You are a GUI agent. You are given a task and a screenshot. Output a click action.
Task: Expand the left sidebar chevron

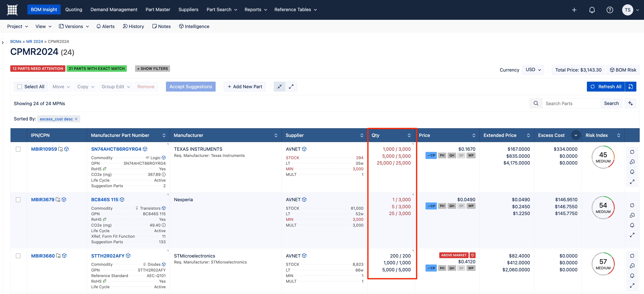pos(2,42)
